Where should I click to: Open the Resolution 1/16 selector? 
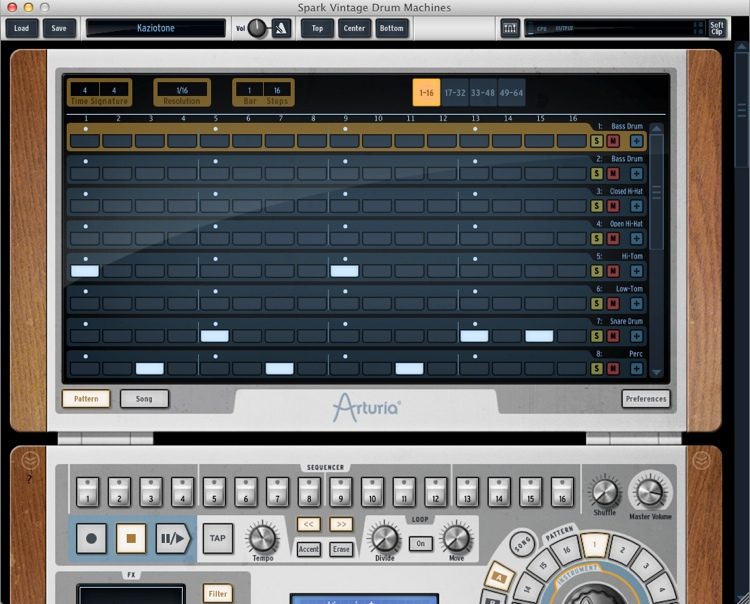(x=182, y=89)
